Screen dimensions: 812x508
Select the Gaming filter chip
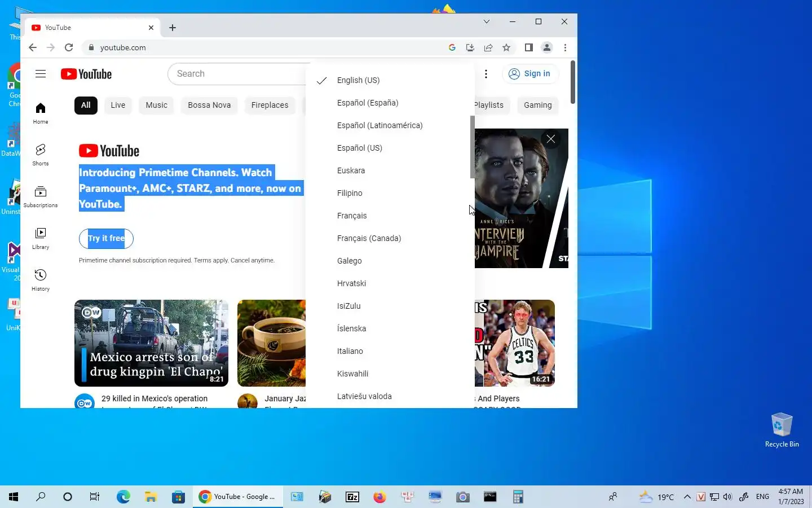point(538,105)
